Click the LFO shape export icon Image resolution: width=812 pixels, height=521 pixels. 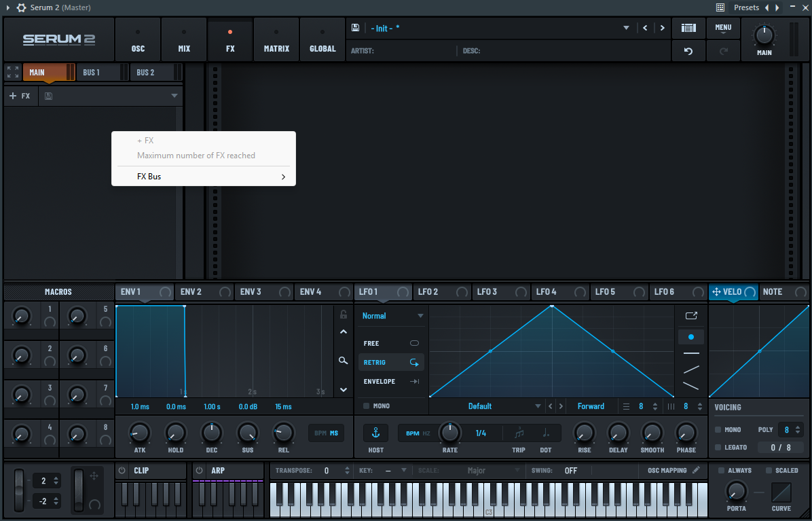point(691,315)
